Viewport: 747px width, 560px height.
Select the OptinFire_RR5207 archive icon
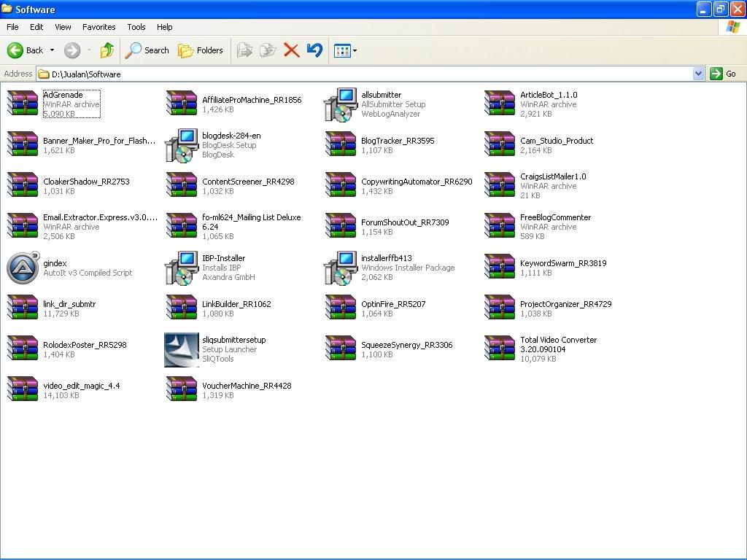tap(341, 308)
